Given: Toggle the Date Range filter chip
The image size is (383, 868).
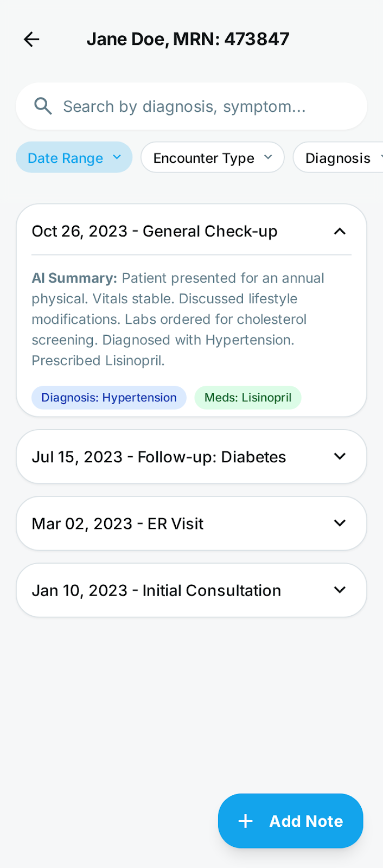Looking at the screenshot, I should coord(74,157).
